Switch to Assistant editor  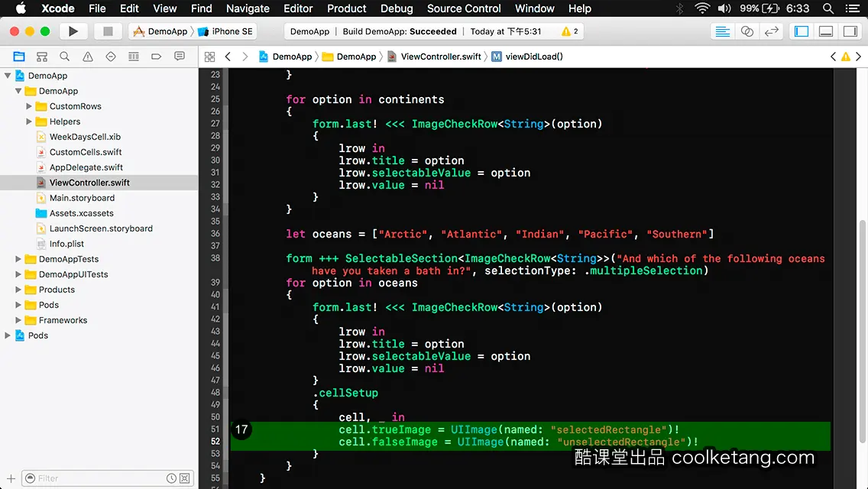coord(747,31)
